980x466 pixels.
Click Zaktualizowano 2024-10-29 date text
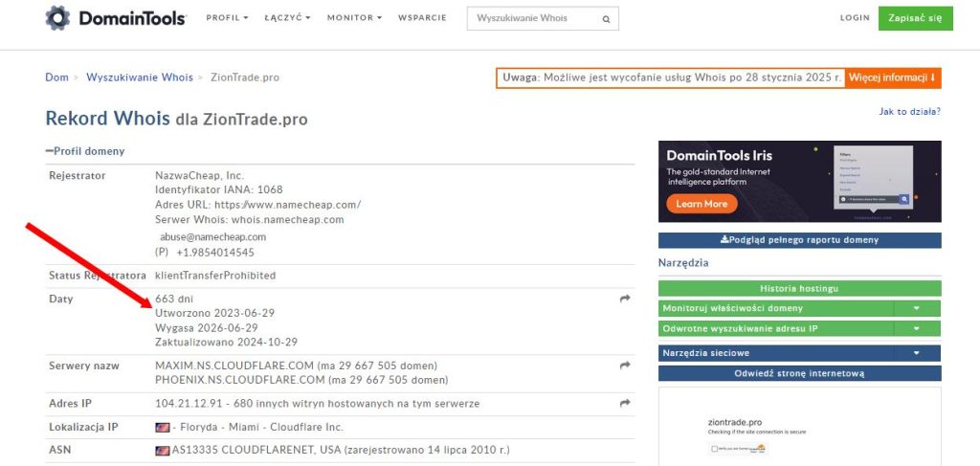pos(226,343)
